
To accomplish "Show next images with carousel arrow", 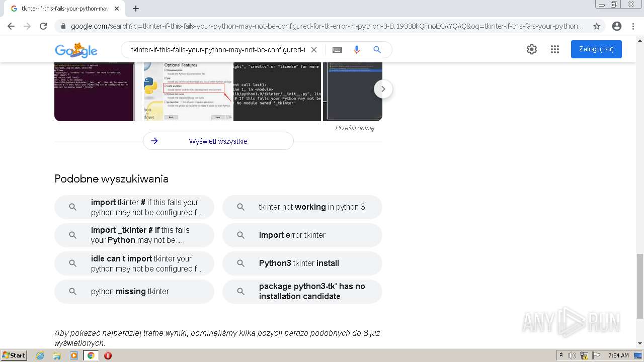I will (x=383, y=89).
